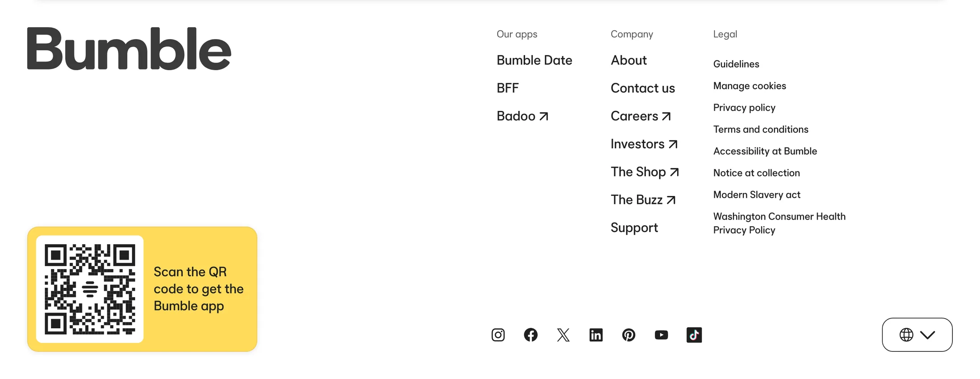Open the Badoo external link
Image resolution: width=980 pixels, height=379 pixels.
pyautogui.click(x=523, y=116)
